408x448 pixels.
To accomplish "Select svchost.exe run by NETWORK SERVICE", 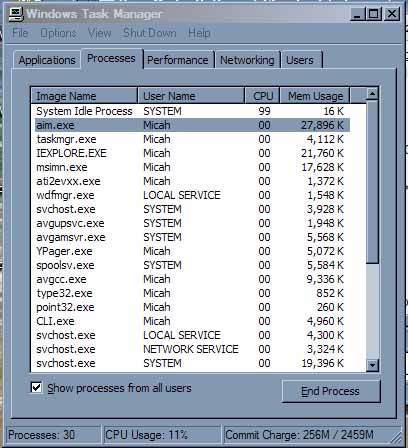I will click(191, 349).
